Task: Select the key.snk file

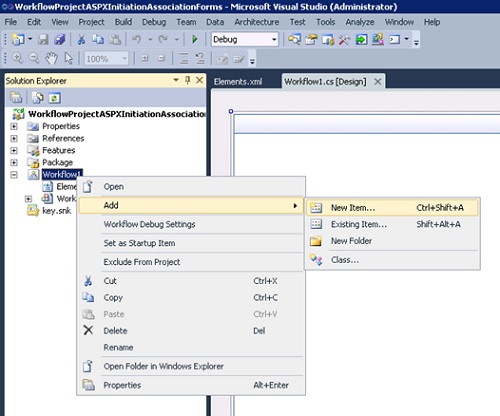Action: pos(56,211)
